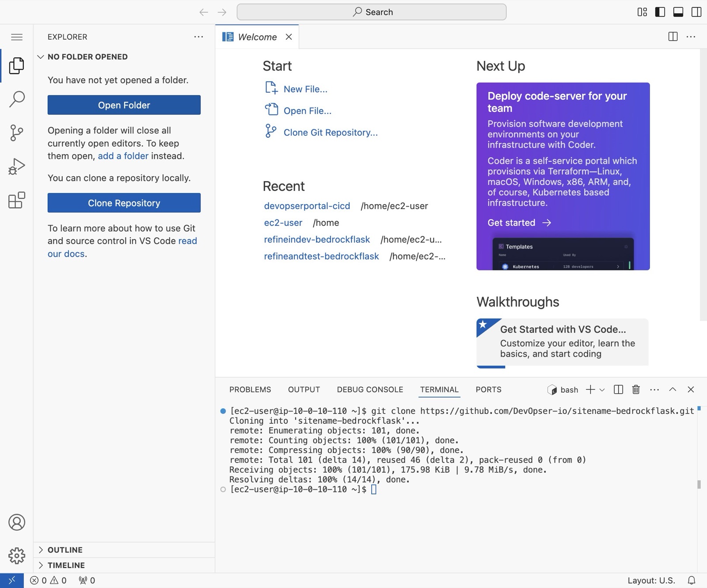This screenshot has width=707, height=588.
Task: Close the terminal panel
Action: [x=691, y=389]
